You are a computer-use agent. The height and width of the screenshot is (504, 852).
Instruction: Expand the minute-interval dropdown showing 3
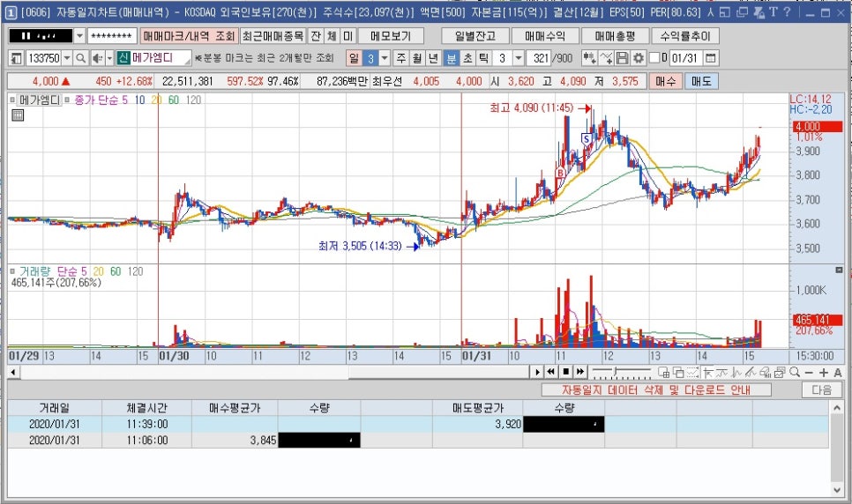[x=519, y=58]
